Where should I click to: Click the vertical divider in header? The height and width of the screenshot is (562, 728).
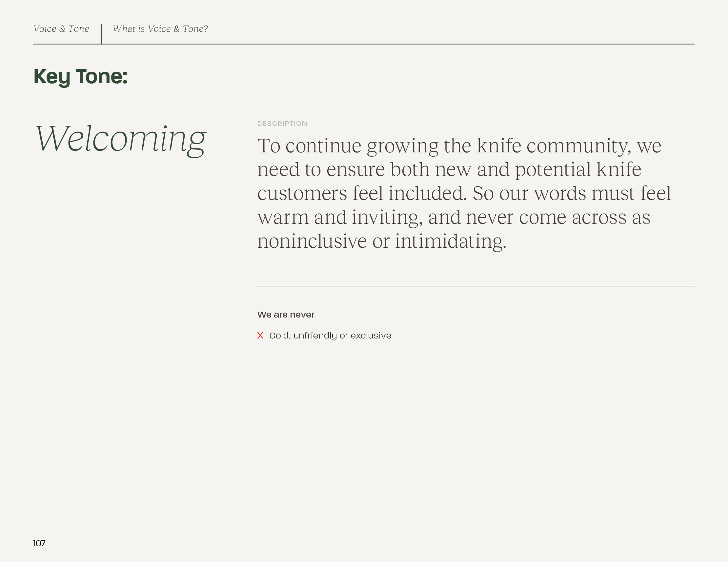coord(101,33)
